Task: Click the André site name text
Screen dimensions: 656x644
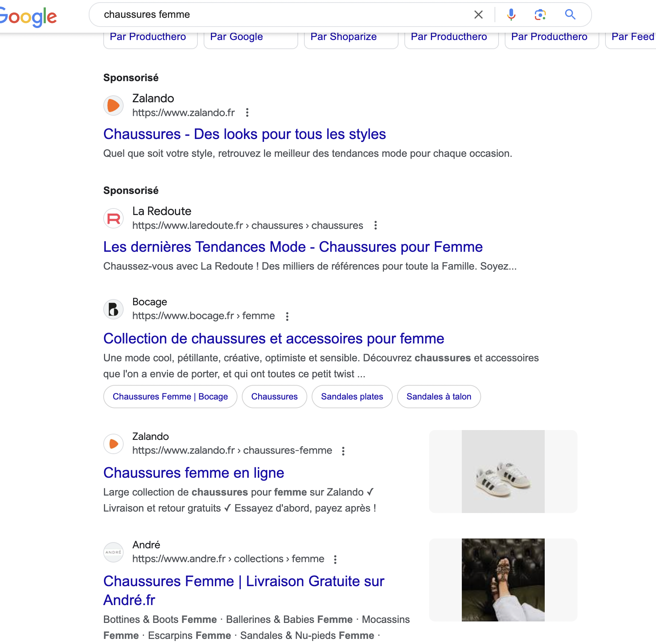Action: click(x=146, y=545)
